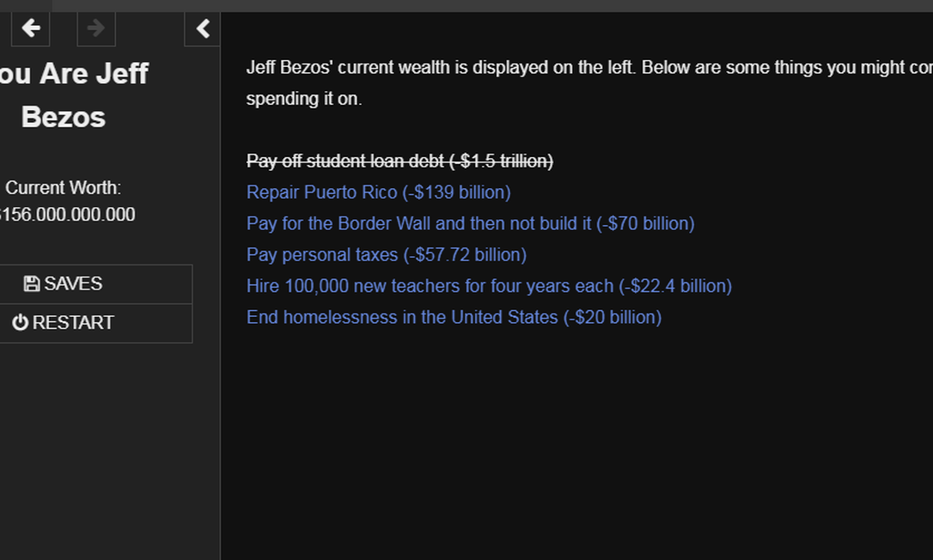Click the spending it on text line
This screenshot has height=560, width=933.
tap(304, 99)
